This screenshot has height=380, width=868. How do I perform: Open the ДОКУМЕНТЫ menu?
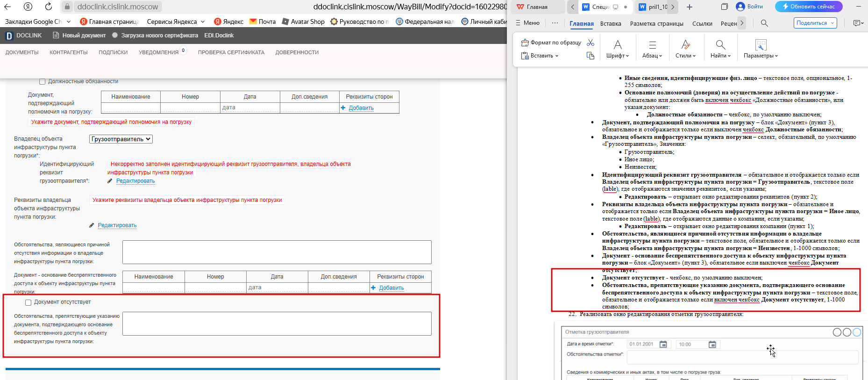tap(22, 52)
